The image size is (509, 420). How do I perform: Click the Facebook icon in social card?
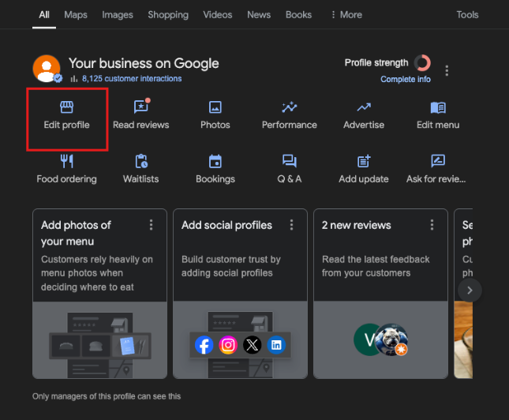(x=204, y=345)
